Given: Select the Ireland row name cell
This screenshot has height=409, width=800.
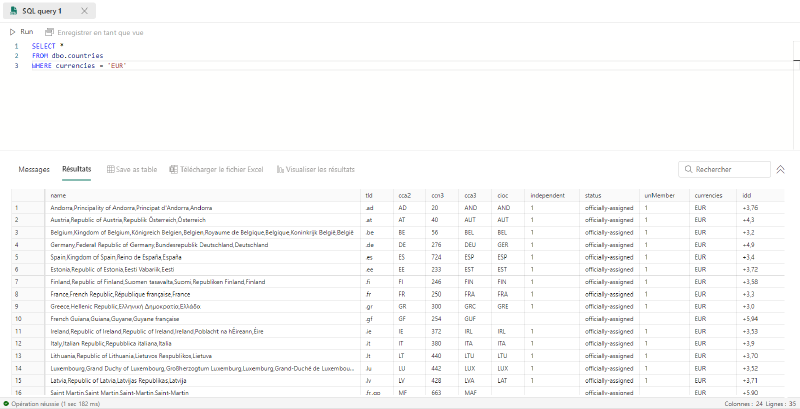Looking at the screenshot, I should 204,331.
